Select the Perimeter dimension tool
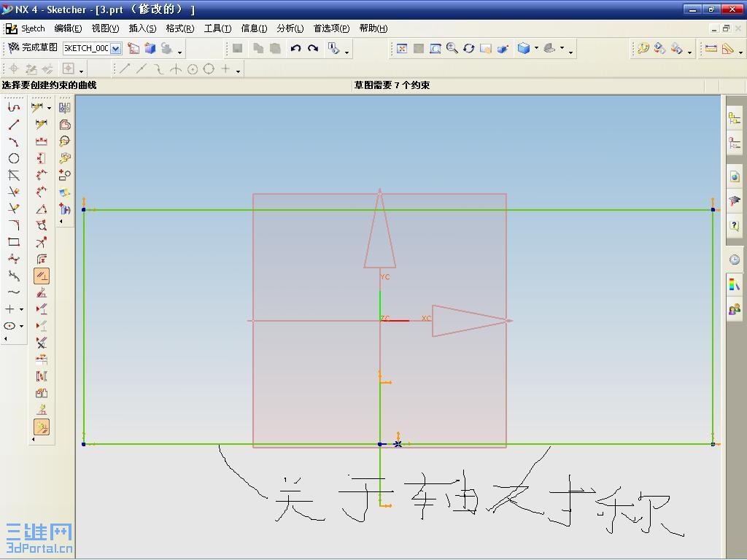 [x=42, y=259]
